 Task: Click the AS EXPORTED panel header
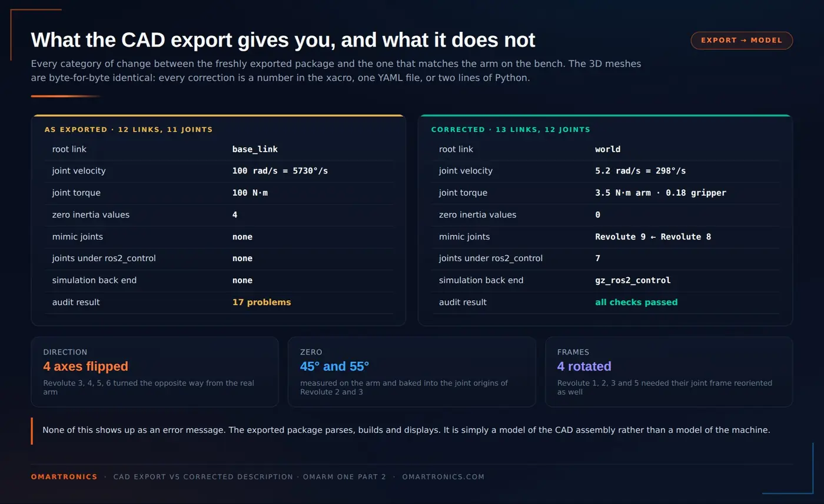pyautogui.click(x=128, y=129)
